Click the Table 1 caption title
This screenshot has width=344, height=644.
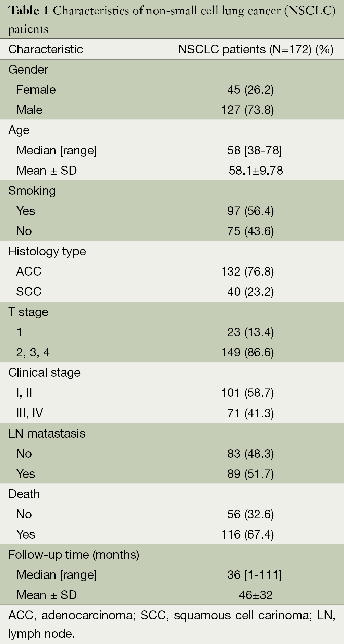[x=172, y=20]
